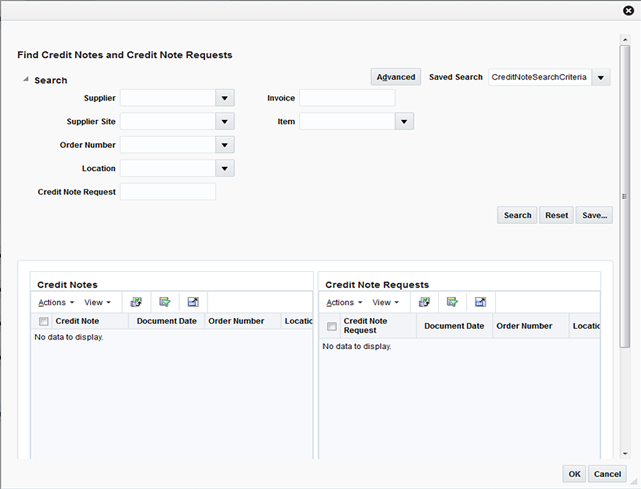
Task: Click the Search button
Action: point(517,215)
